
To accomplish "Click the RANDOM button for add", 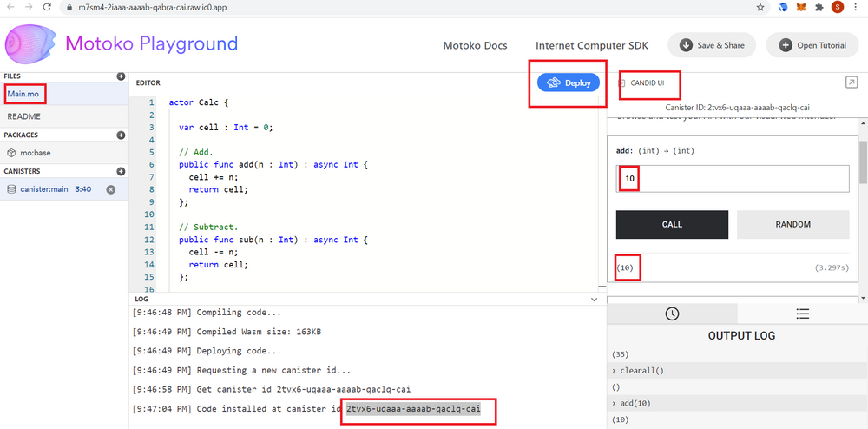I will [792, 224].
